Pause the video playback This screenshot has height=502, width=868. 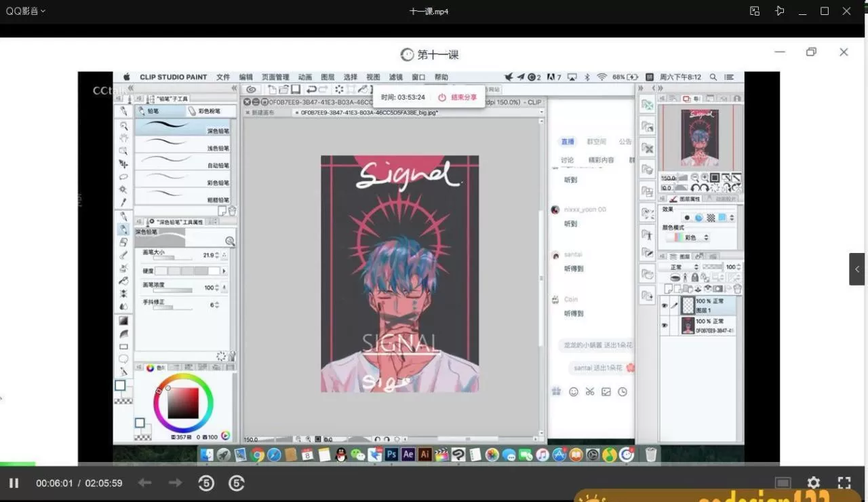click(x=14, y=483)
